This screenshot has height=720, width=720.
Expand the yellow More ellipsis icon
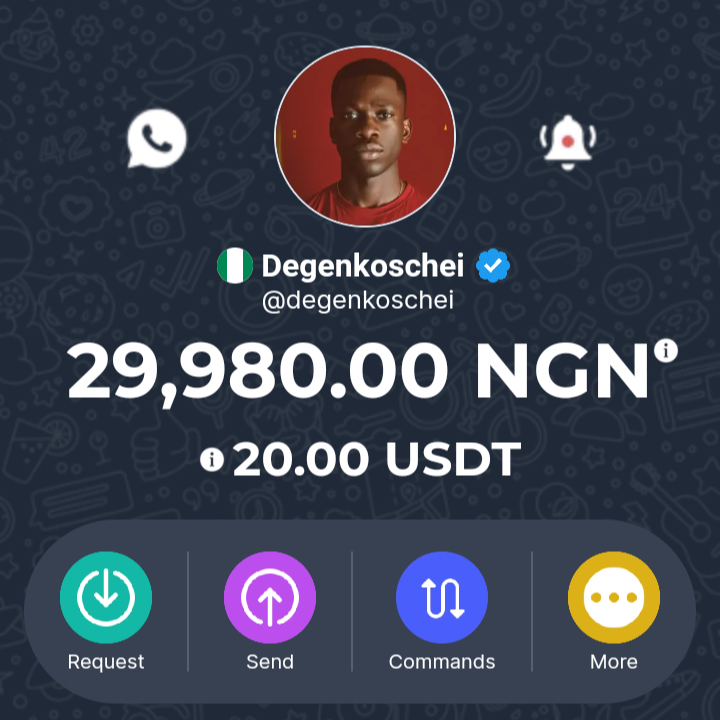point(614,597)
